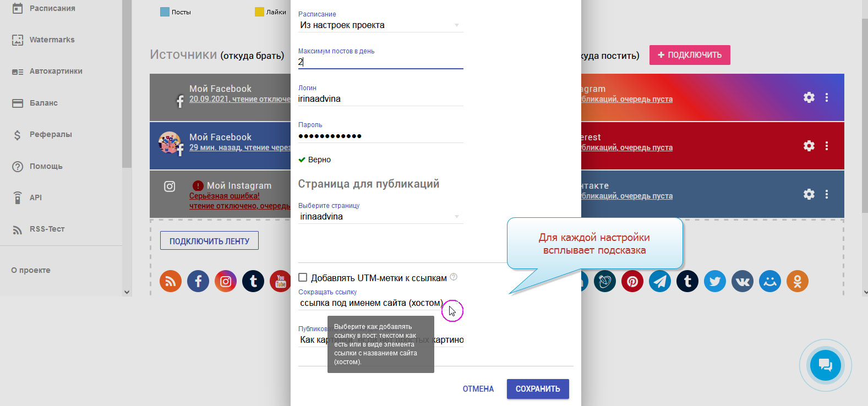Click the Telegram destination icon
The width and height of the screenshot is (868, 406).
(660, 281)
